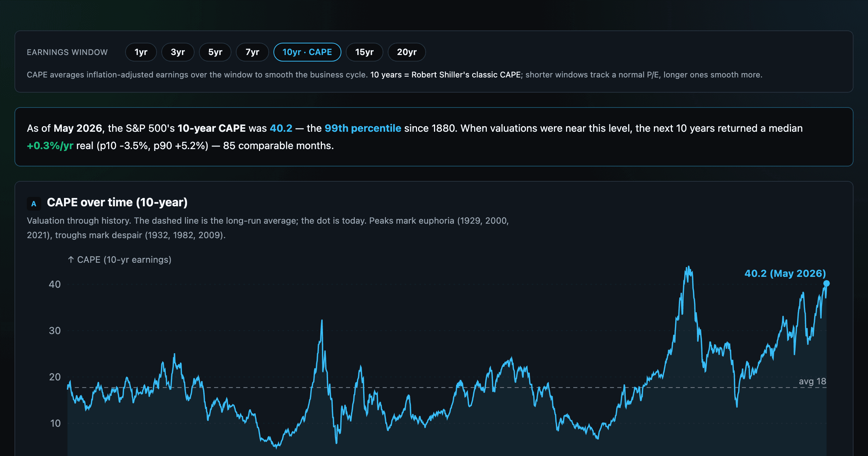Click the 'CAPE over time (10-year)' heading
868x456 pixels.
[117, 202]
